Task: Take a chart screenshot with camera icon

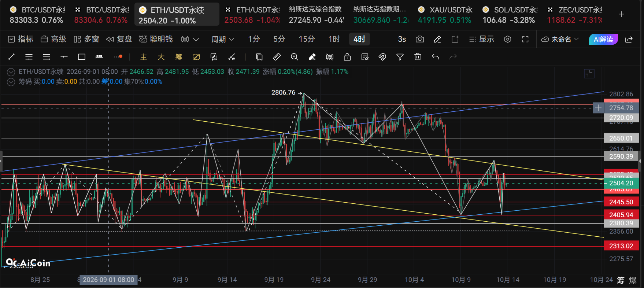Action: pos(420,39)
